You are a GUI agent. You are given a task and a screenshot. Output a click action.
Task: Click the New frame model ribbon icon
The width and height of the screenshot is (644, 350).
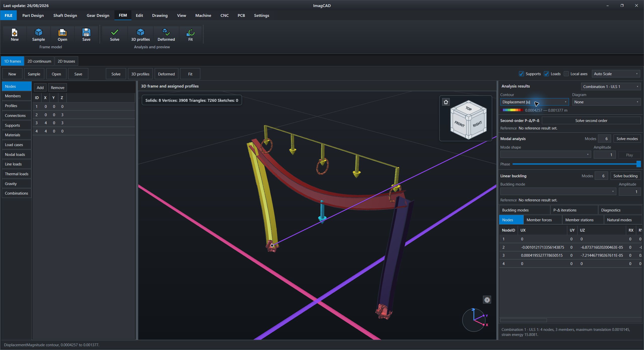[x=15, y=35]
